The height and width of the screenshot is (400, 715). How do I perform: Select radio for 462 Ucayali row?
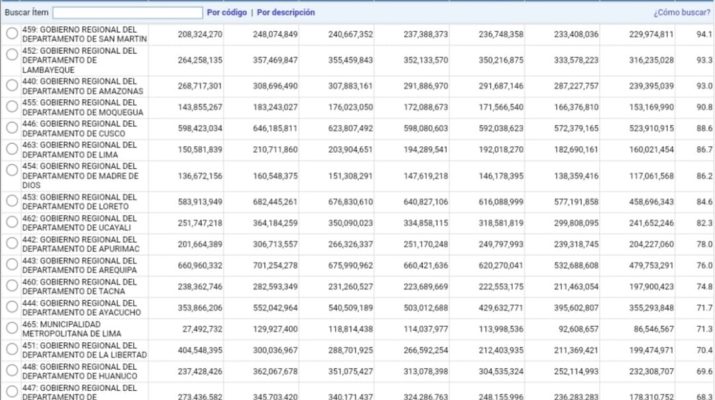point(12,222)
